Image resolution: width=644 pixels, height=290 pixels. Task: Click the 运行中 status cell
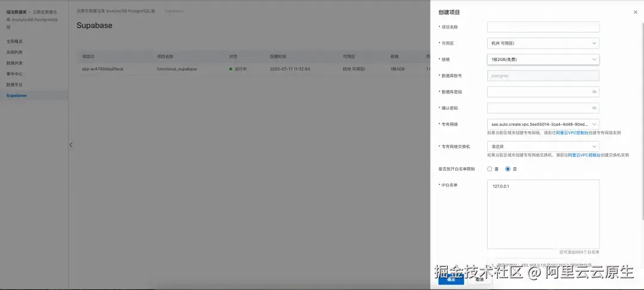[x=238, y=69]
